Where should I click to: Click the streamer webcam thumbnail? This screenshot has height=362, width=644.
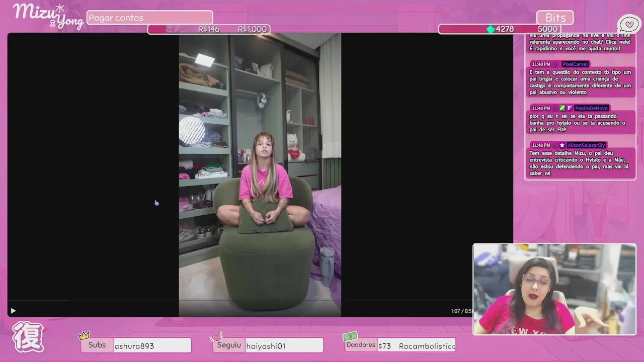554,290
